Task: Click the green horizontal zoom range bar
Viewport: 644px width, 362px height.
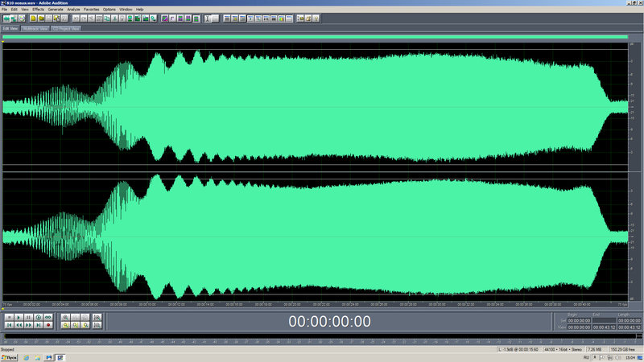Action: [315, 37]
